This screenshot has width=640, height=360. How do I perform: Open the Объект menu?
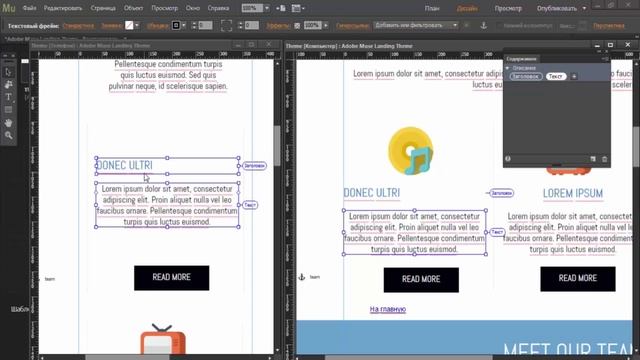pos(133,8)
